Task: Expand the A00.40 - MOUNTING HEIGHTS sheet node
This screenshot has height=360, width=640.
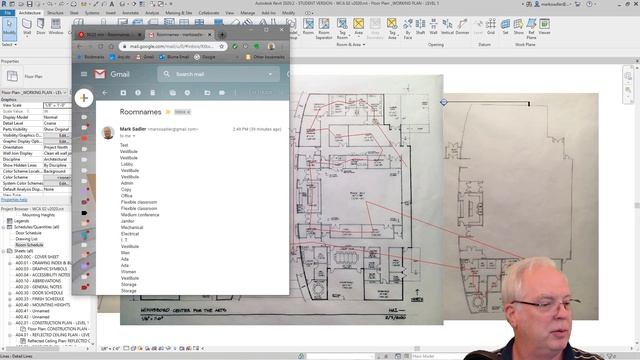Action: pyautogui.click(x=10, y=305)
